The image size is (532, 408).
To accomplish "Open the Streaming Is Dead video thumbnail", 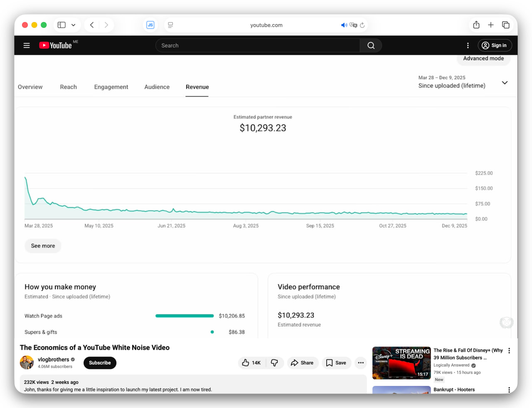I will pyautogui.click(x=401, y=363).
